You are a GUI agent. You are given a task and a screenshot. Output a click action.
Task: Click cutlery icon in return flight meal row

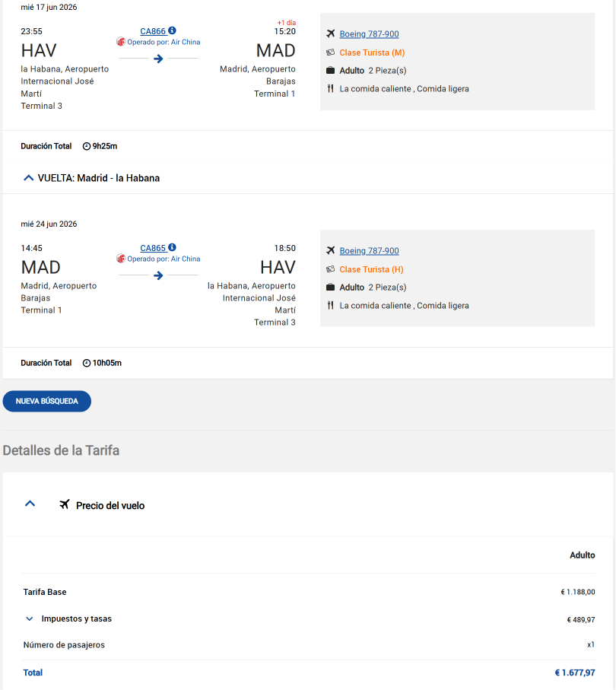(331, 305)
